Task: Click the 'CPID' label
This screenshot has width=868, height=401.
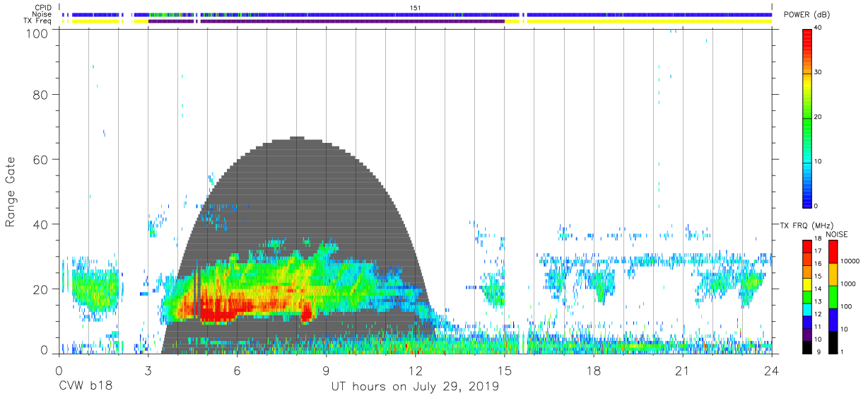Action: click(44, 7)
